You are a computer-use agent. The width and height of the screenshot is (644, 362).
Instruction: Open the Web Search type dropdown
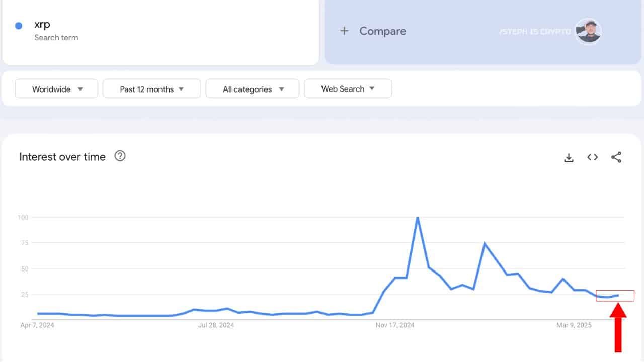[x=348, y=89]
